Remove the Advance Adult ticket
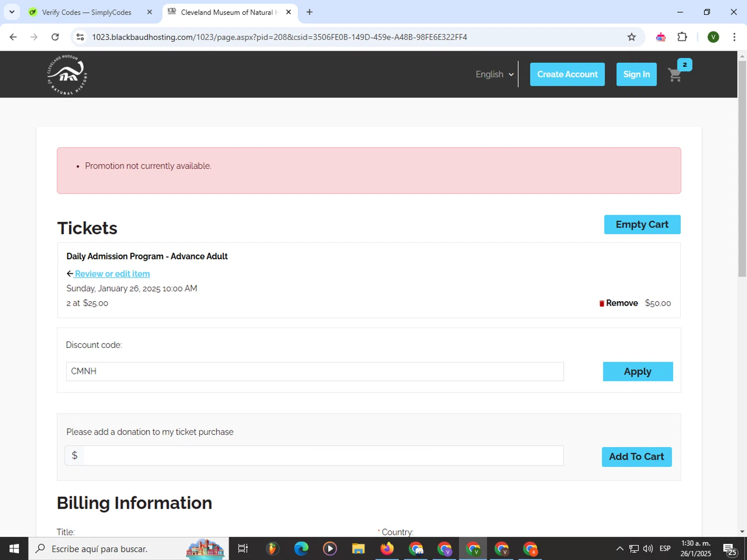Screen dimensions: 747x560 [619, 303]
